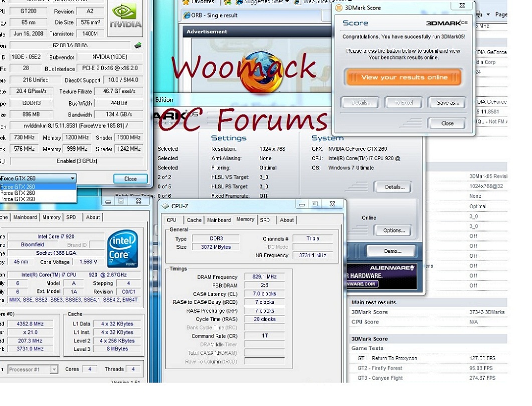
Task: Click the Favorites star icon in browser
Action: coord(186,2)
